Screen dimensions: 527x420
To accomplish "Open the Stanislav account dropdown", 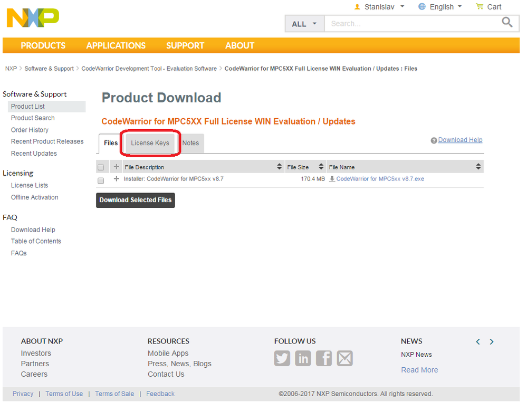I will point(385,7).
